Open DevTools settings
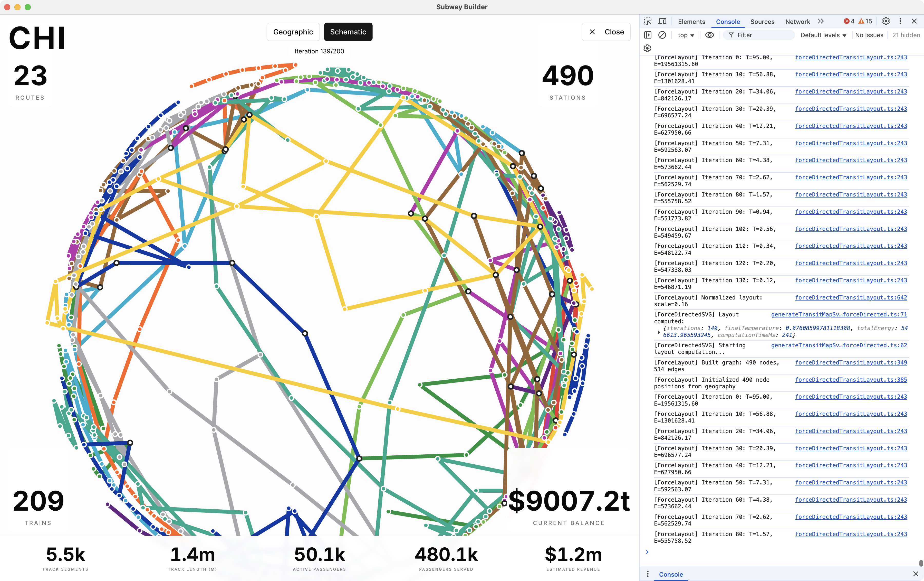The image size is (924, 581). (x=886, y=22)
